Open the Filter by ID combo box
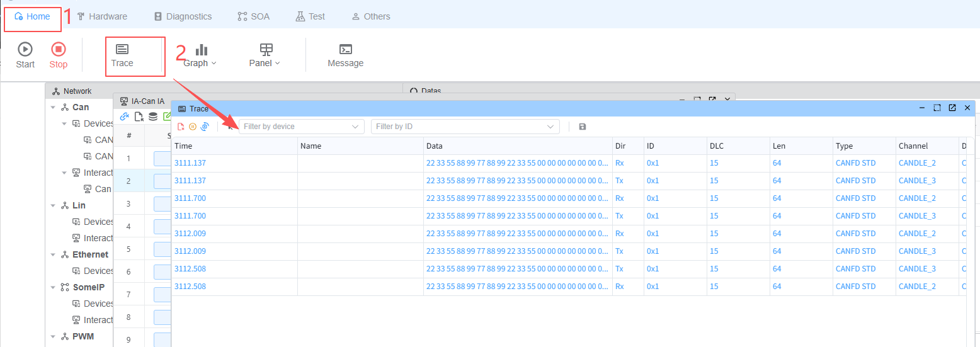Screen dimensions: 980x347 (465, 127)
